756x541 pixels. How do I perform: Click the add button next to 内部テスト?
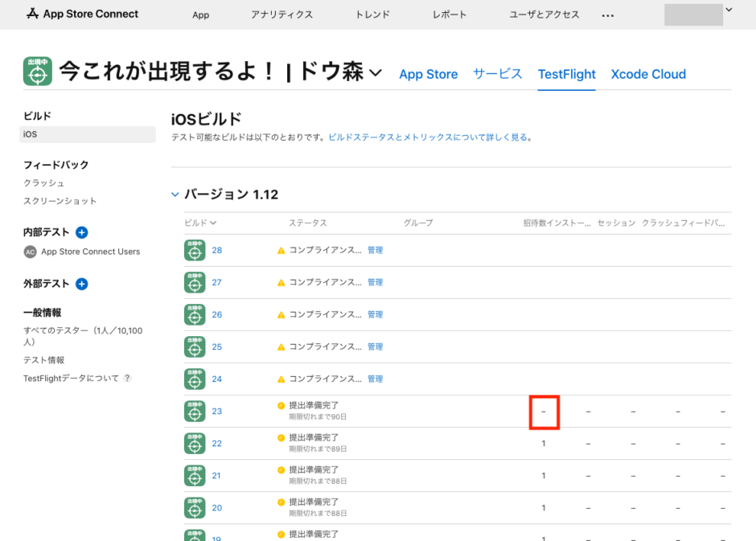tap(83, 232)
